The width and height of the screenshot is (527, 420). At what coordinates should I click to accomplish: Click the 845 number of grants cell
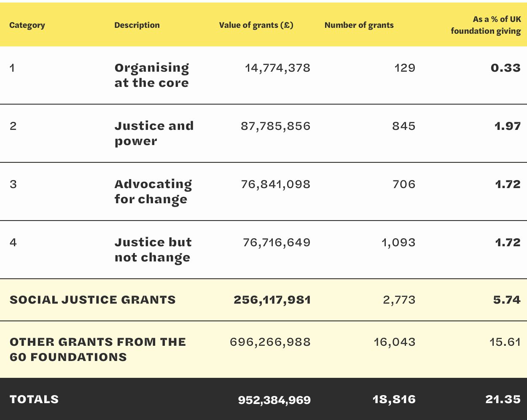tap(403, 126)
